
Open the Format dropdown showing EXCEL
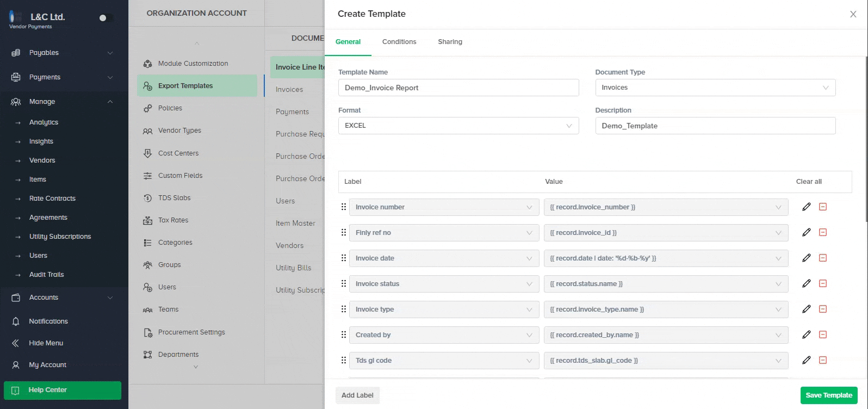pyautogui.click(x=458, y=126)
